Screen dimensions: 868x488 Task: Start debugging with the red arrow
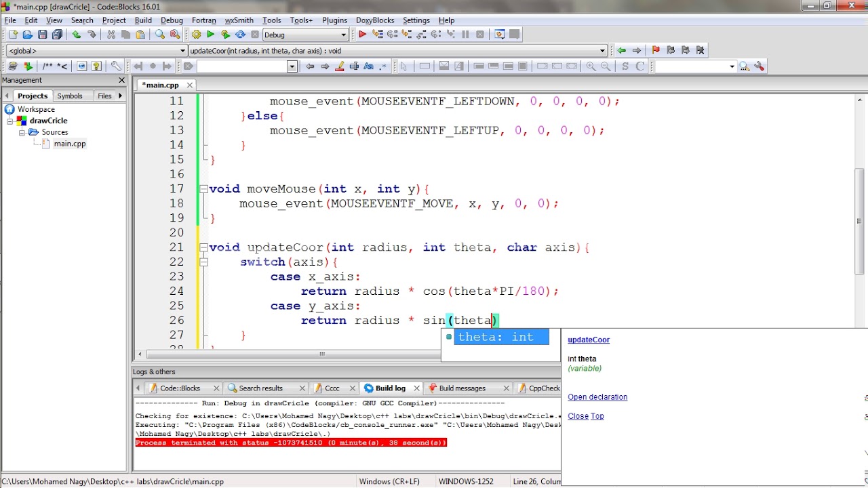point(362,35)
